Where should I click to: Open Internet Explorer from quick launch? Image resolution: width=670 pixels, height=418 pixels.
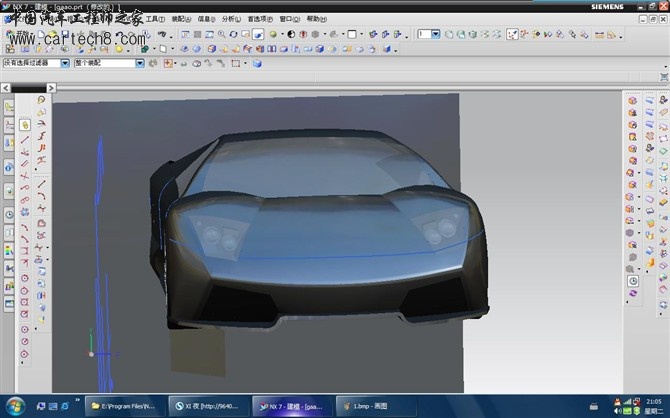pyautogui.click(x=65, y=406)
